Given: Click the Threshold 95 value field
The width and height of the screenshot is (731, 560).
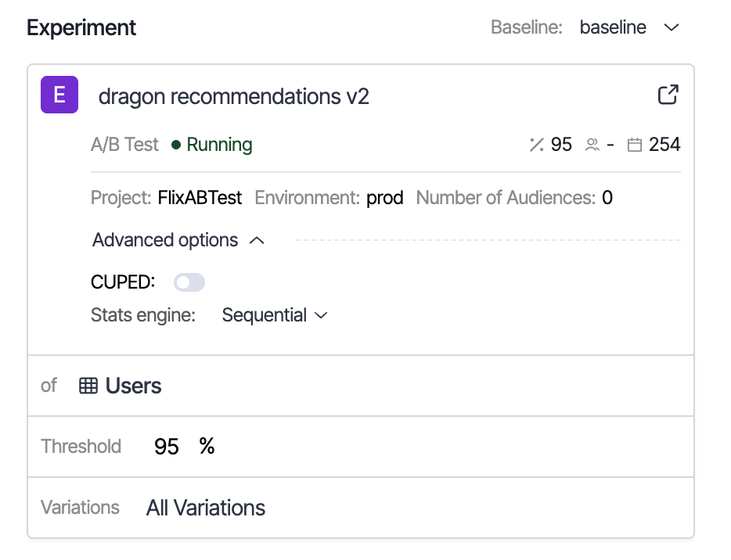Looking at the screenshot, I should (167, 447).
